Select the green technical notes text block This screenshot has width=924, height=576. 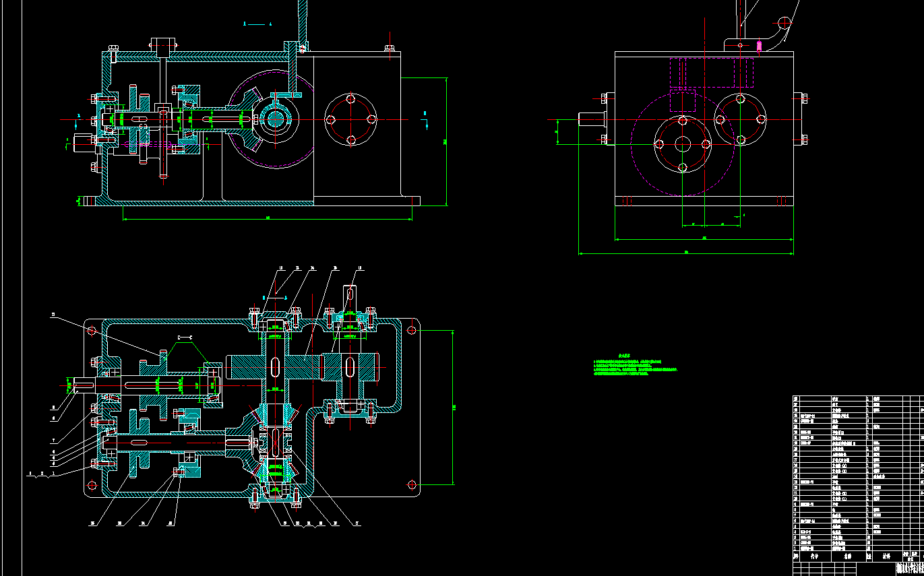point(636,364)
